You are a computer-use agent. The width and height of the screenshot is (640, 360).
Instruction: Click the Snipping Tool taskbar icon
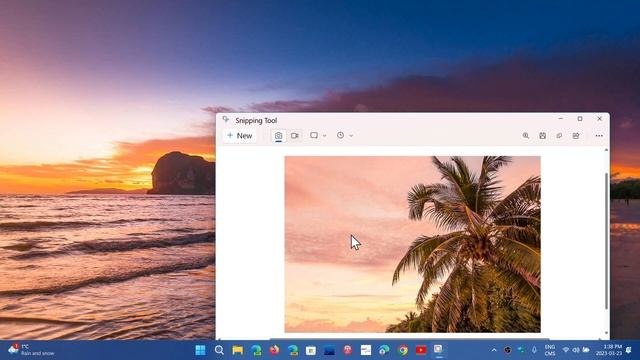click(438, 350)
